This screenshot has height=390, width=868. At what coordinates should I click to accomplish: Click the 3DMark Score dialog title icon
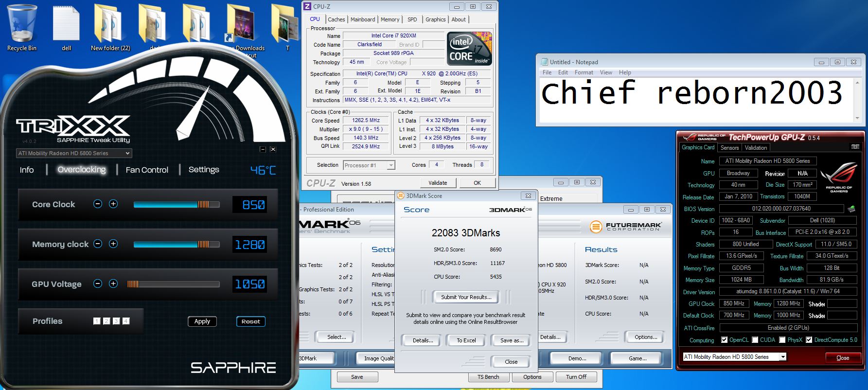[x=401, y=195]
